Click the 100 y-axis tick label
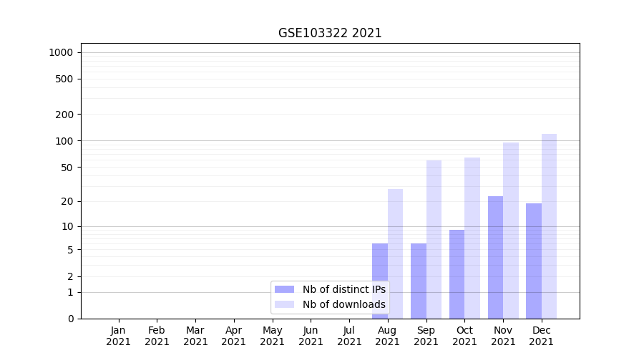 (64, 141)
